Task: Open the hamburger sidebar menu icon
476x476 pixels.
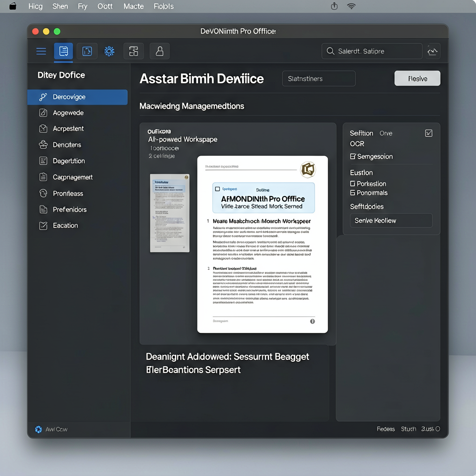Action: 41,51
